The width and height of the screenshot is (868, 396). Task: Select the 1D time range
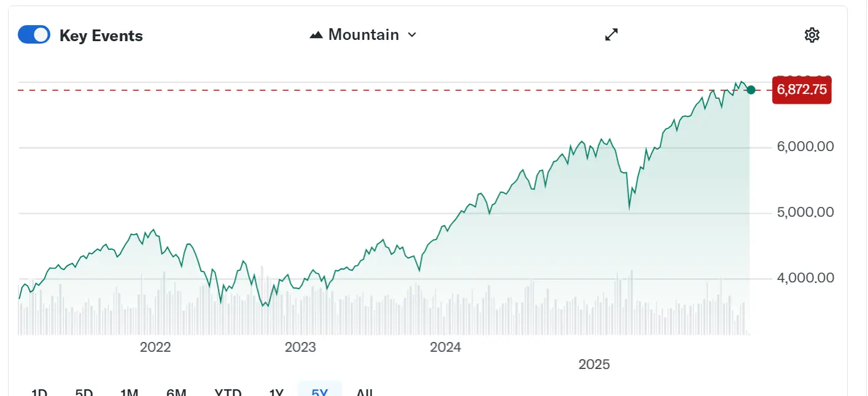(x=39, y=392)
